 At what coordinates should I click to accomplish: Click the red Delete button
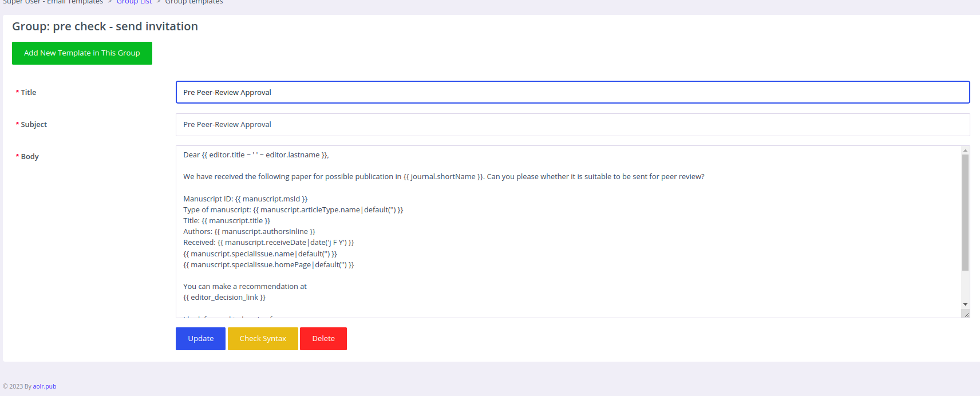[x=323, y=339]
